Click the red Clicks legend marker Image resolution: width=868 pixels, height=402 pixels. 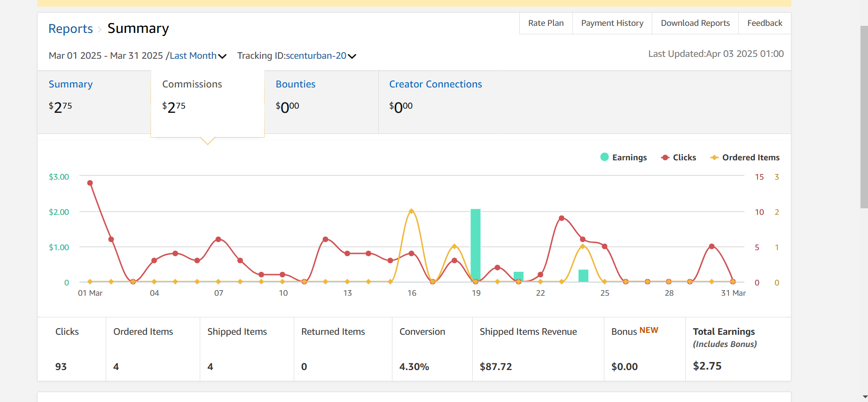click(x=665, y=158)
